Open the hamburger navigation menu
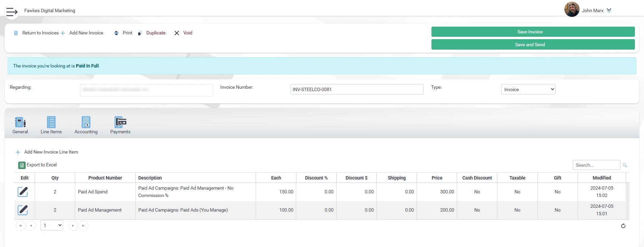This screenshot has height=247, width=644. [x=12, y=12]
